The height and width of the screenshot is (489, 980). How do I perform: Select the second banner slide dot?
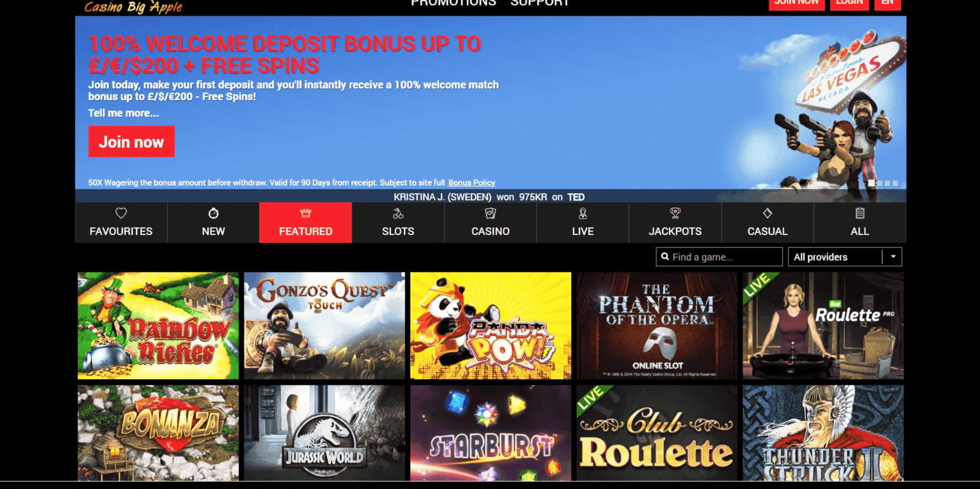coord(880,183)
